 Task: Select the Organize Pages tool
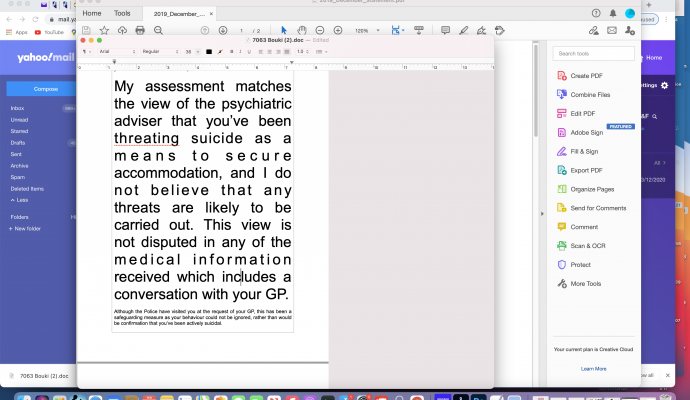coord(594,189)
